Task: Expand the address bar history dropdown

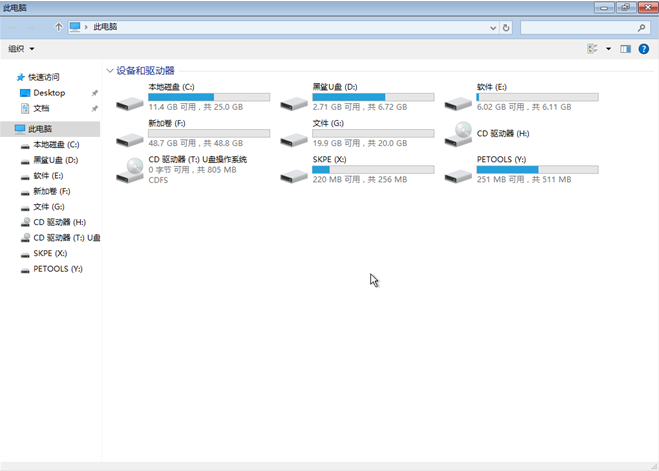Action: [492, 28]
